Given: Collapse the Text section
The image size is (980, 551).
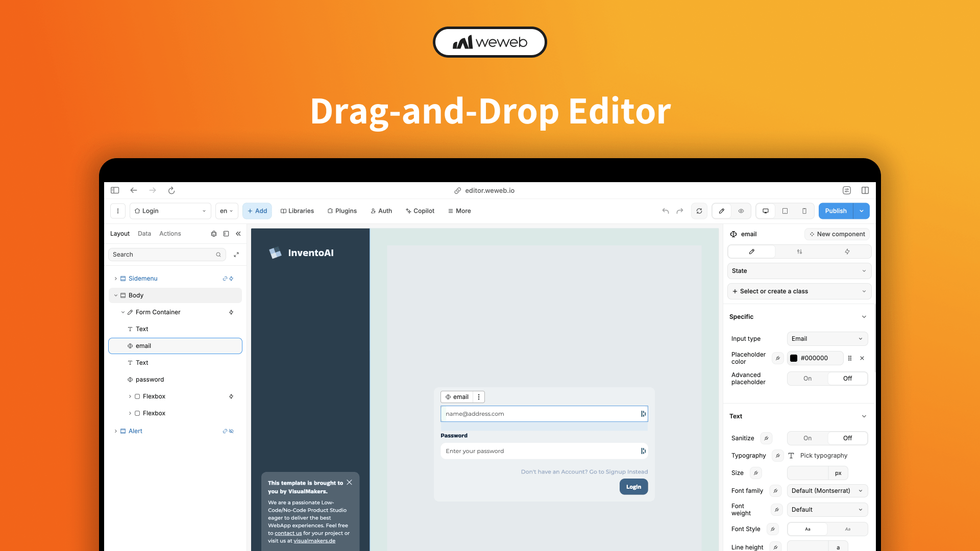Looking at the screenshot, I should pos(864,416).
